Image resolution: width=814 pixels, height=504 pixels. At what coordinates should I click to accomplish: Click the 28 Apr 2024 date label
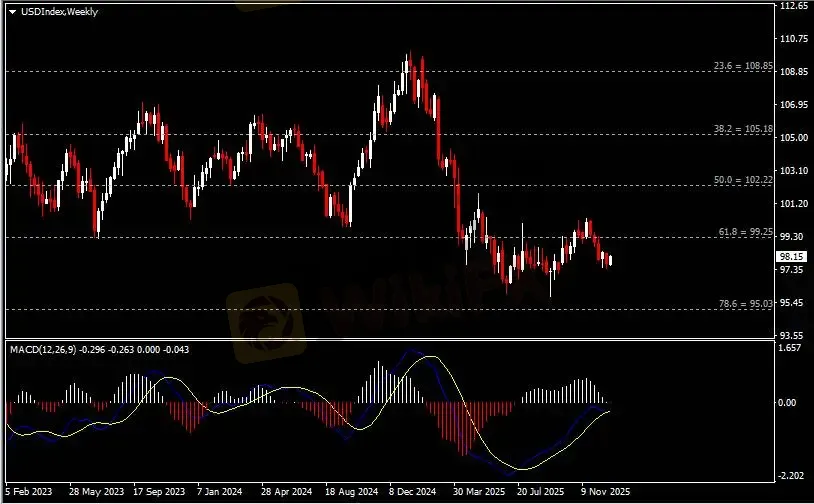pos(285,493)
